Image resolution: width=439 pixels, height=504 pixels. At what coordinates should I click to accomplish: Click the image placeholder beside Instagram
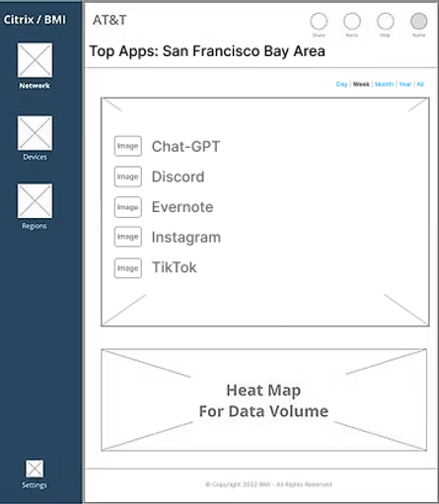(x=128, y=237)
